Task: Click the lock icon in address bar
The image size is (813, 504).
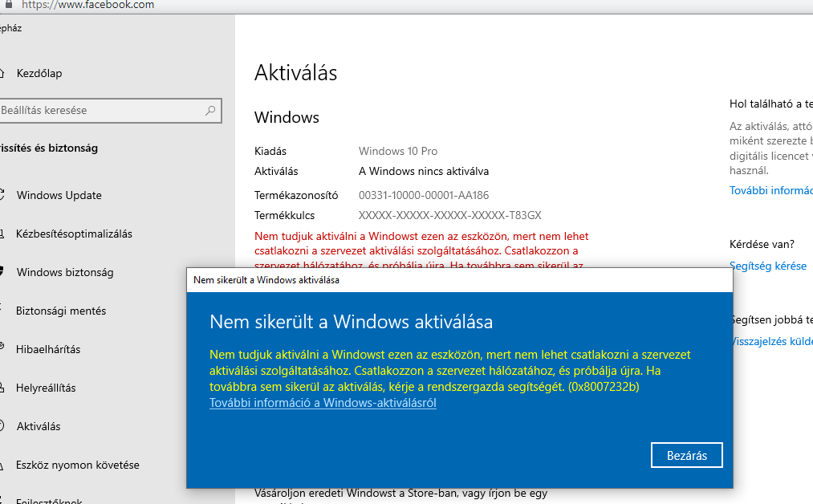Action: (8, 4)
